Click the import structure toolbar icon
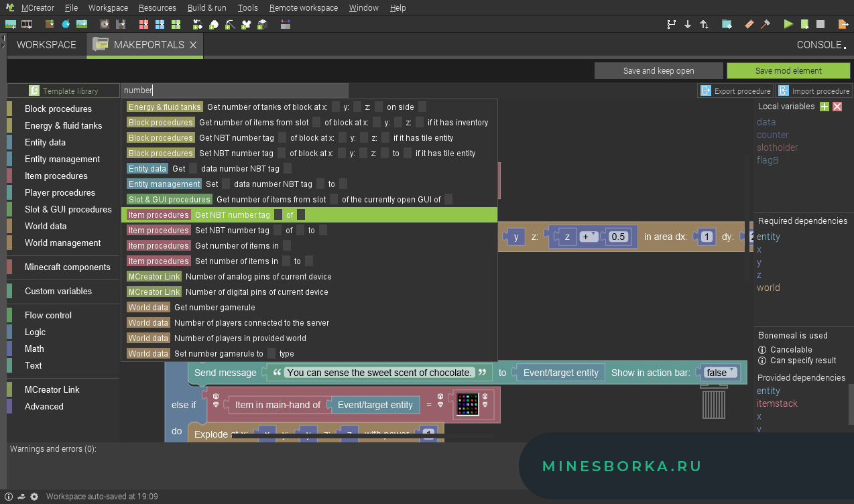 pos(121,24)
